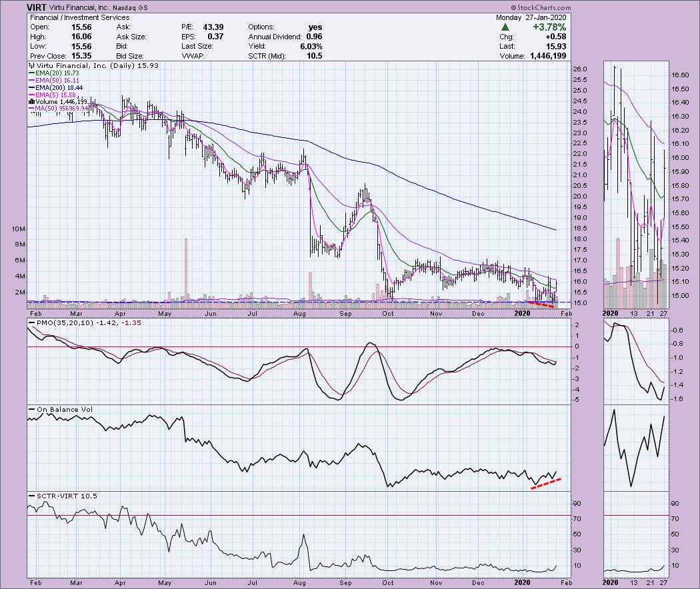Click the 26.0 price axis label
Screen dimensions: 700x589
pyautogui.click(x=579, y=69)
